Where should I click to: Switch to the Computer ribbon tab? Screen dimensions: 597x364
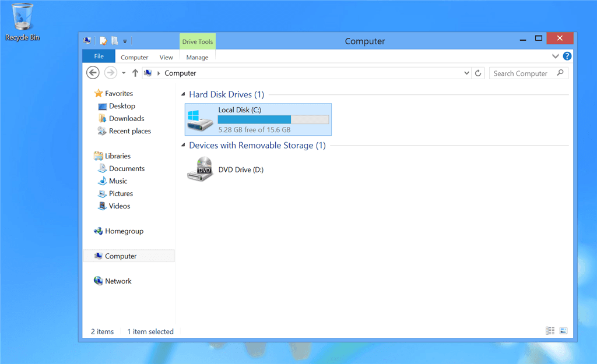pyautogui.click(x=135, y=57)
